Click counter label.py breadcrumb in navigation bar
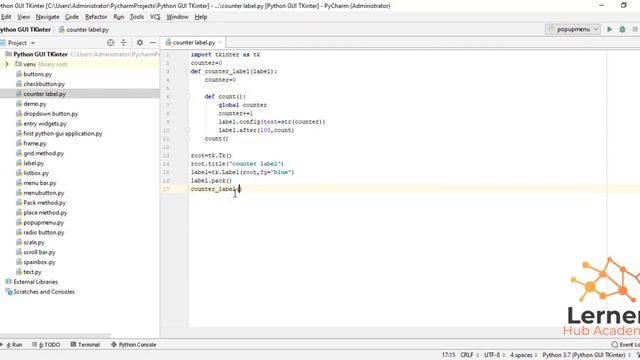The height and width of the screenshot is (360, 640). click(84, 30)
